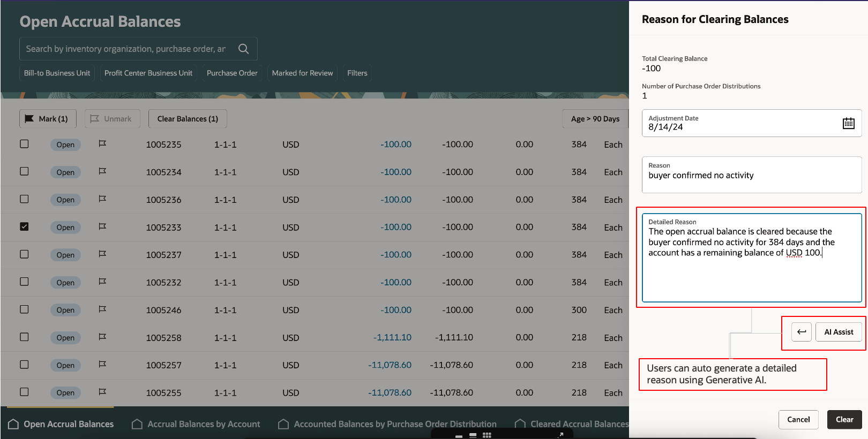Select the checkbox for order 1005246

click(x=24, y=309)
